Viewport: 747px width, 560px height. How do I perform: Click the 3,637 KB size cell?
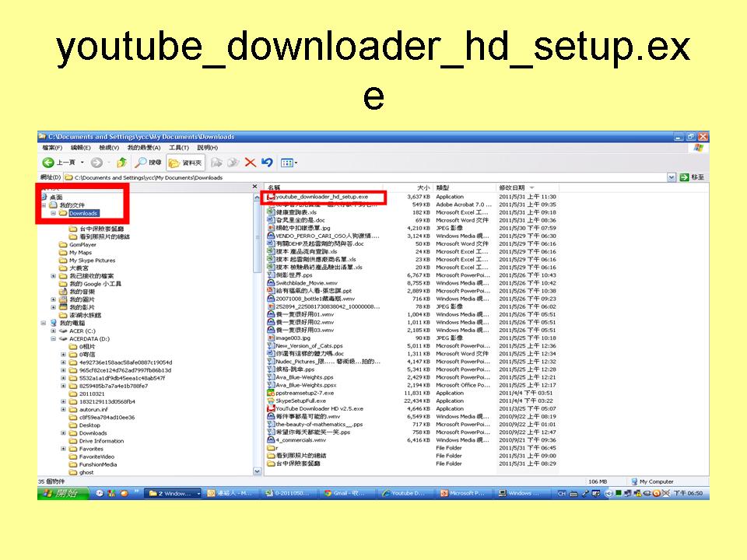pos(419,197)
